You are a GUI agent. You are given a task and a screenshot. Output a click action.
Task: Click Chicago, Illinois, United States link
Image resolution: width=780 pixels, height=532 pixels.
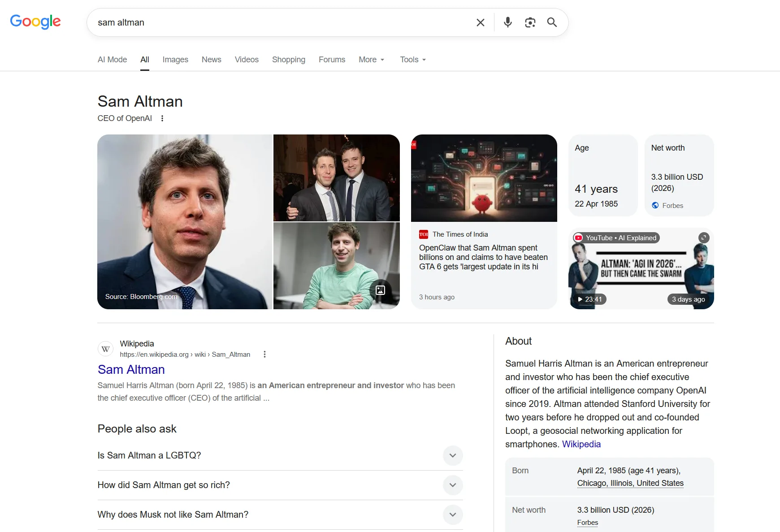click(630, 483)
